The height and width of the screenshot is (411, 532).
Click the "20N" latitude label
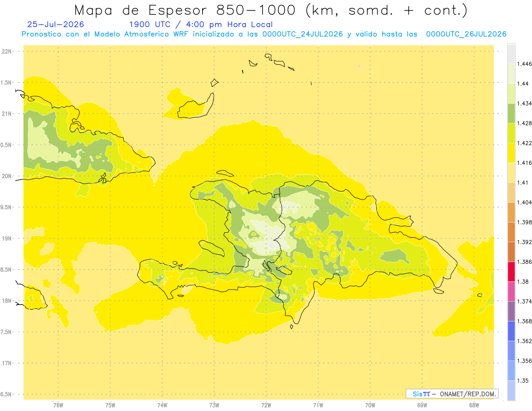[7, 176]
